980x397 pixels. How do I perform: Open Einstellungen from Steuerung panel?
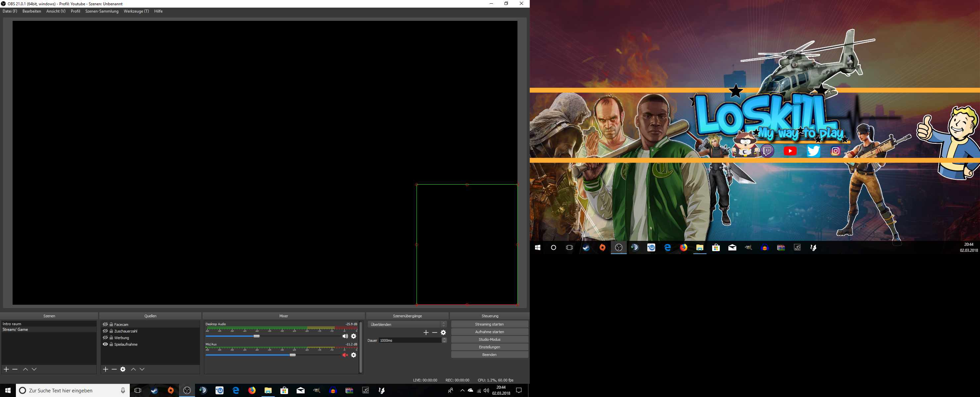tap(489, 347)
